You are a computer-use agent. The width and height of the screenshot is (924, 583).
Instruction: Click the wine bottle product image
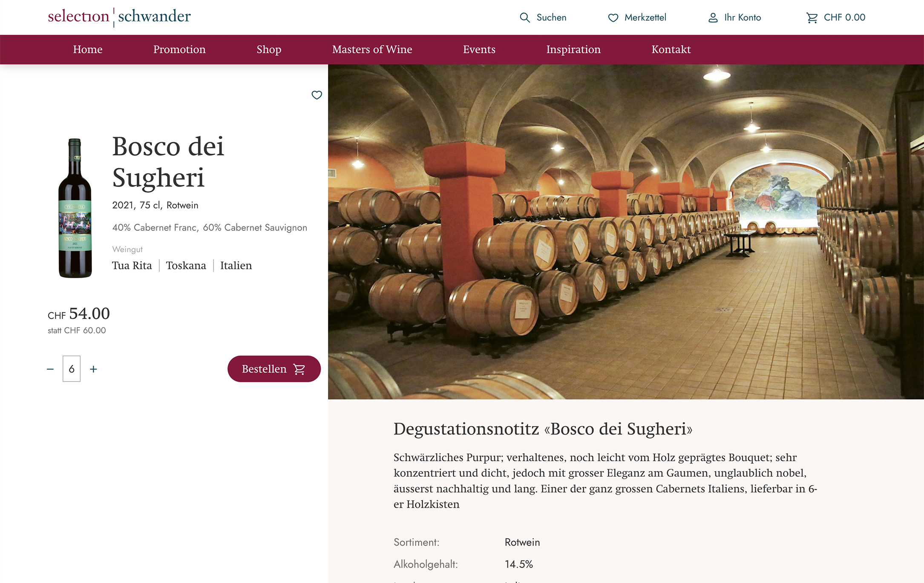75,208
